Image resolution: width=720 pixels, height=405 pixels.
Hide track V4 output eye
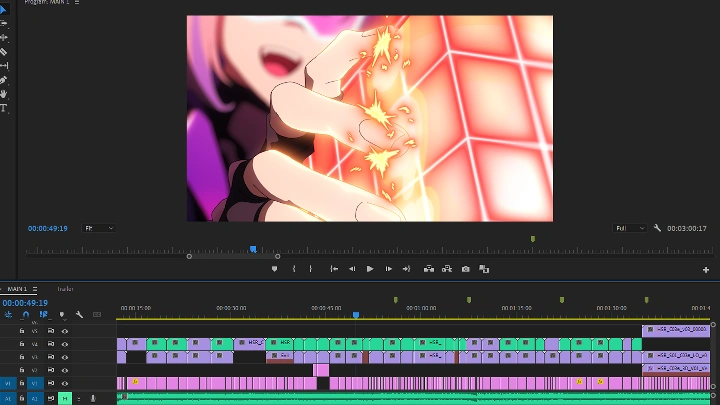(65, 344)
